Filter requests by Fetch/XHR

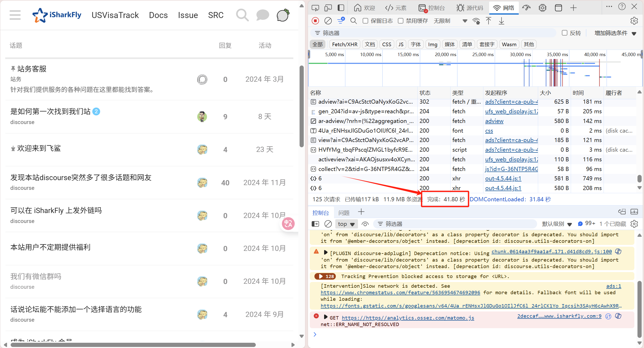point(345,44)
